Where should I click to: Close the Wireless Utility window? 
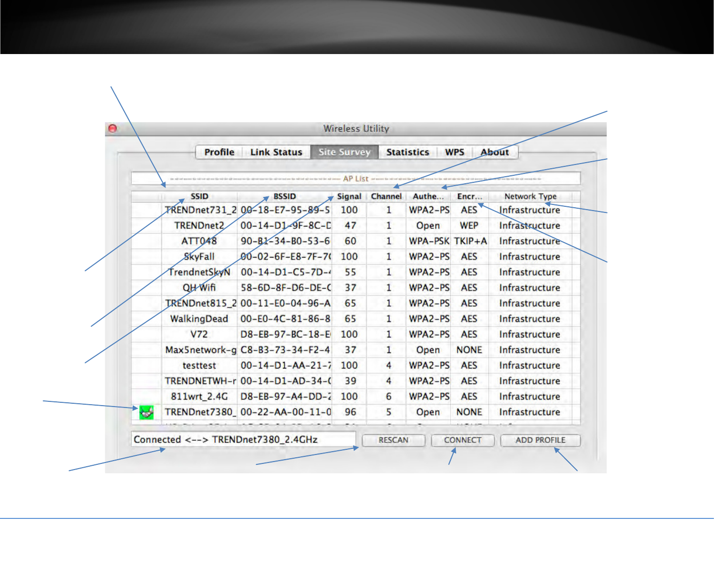click(x=112, y=128)
